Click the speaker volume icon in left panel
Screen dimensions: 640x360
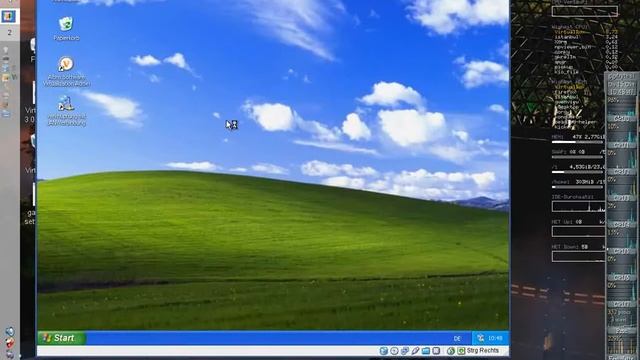click(9, 331)
